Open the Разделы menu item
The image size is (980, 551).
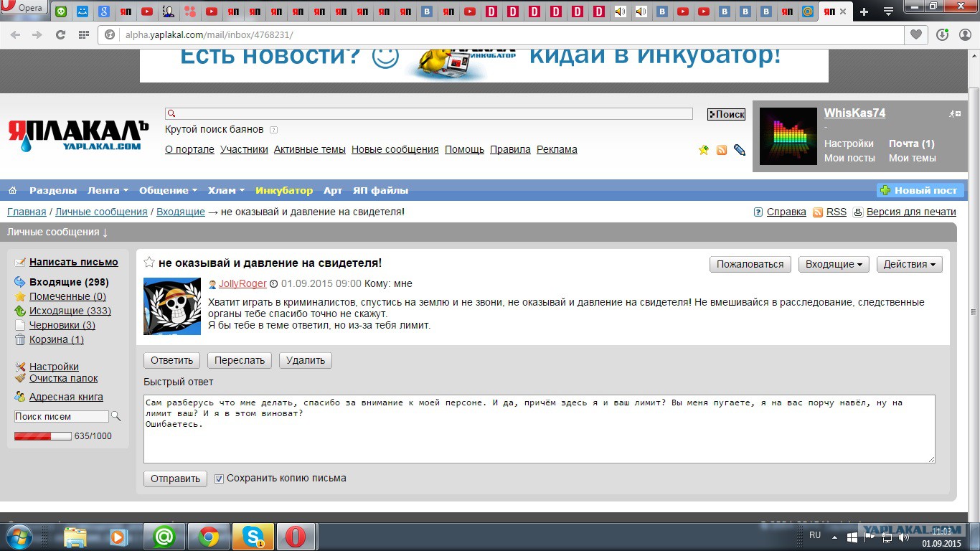pyautogui.click(x=53, y=190)
